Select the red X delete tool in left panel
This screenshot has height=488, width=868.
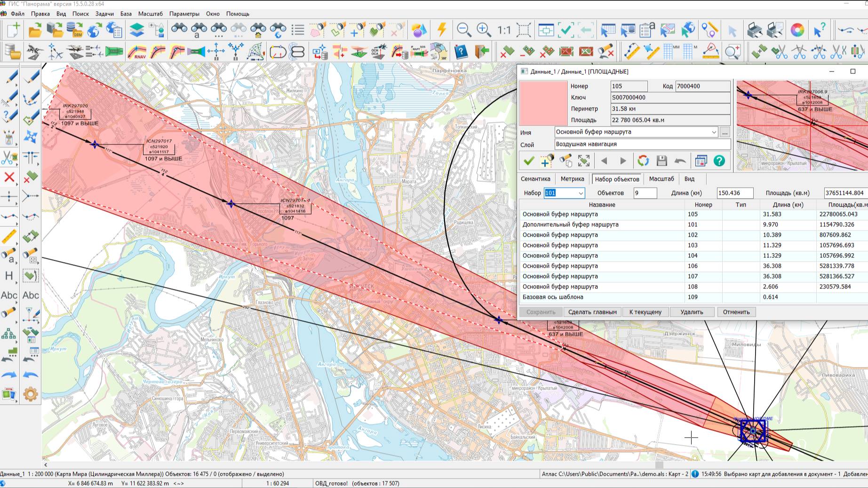tap(9, 177)
